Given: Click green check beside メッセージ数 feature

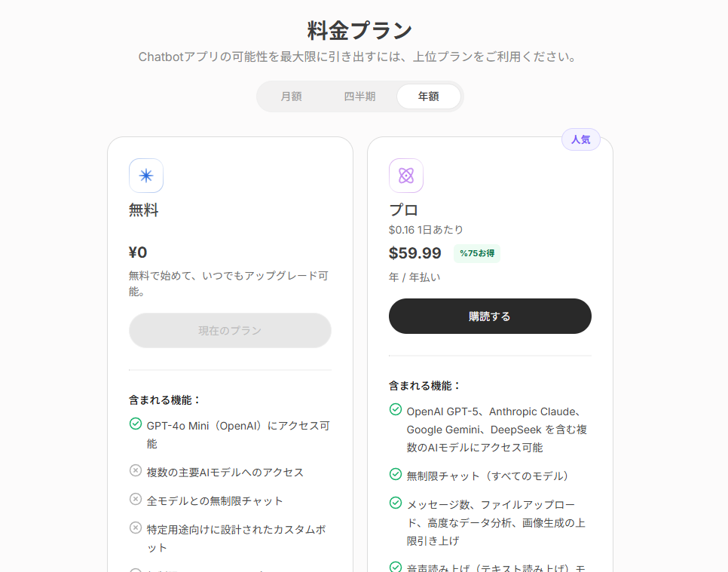Looking at the screenshot, I should [396, 503].
